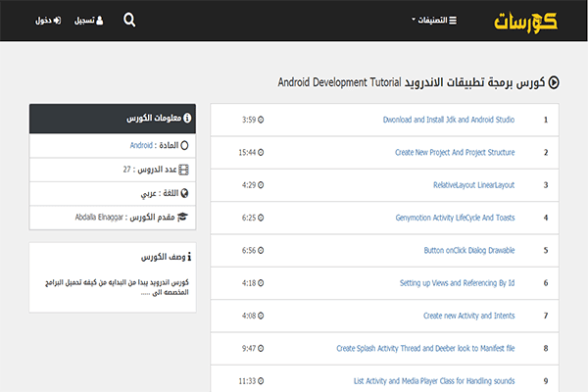Open Setting up Views and Referencing By Id
Viewport: 588px width, 392px height.
pyautogui.click(x=457, y=282)
